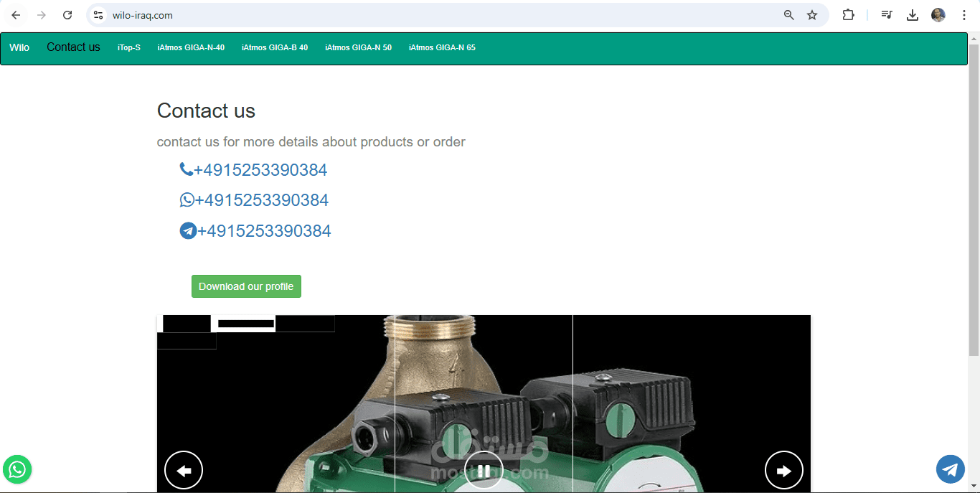The image size is (980, 493).
Task: Click the page vertical scrollbar
Action: [974, 201]
